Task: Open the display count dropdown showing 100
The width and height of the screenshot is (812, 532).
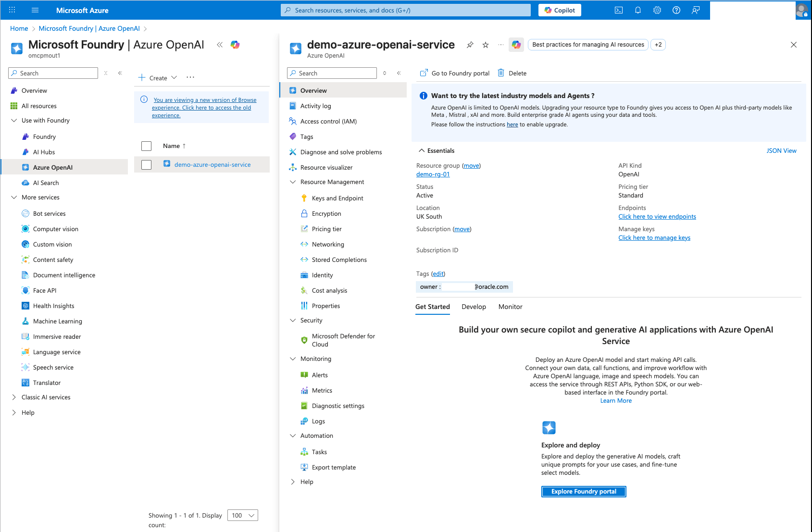Action: 242,515
